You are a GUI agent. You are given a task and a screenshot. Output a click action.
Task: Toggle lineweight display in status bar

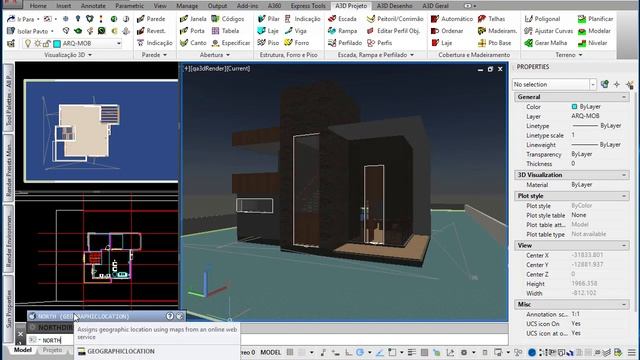(x=411, y=352)
